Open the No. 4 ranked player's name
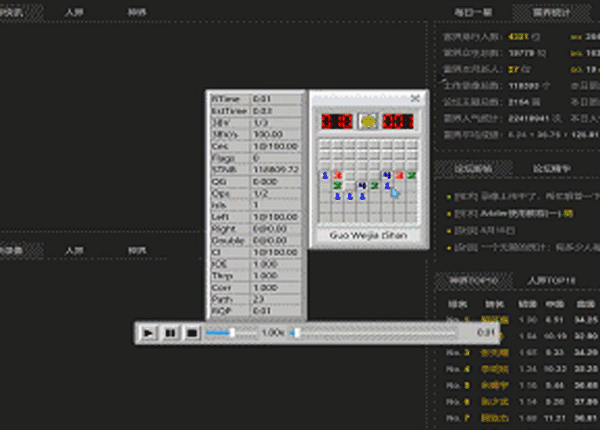The width and height of the screenshot is (600, 430). coord(495,369)
